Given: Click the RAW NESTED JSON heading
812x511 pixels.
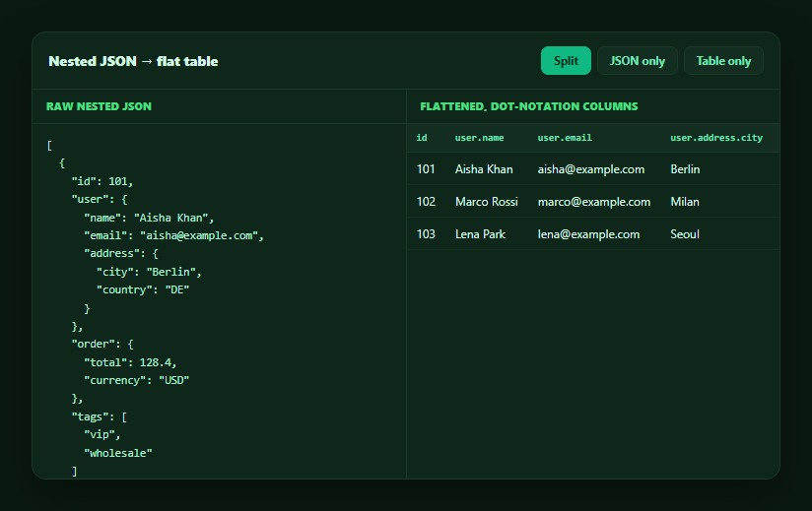Looking at the screenshot, I should pos(99,106).
